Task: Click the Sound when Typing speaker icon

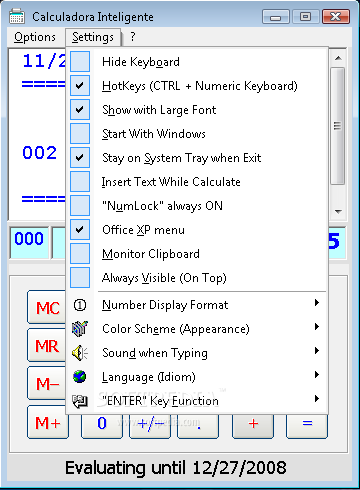Action: 80,353
